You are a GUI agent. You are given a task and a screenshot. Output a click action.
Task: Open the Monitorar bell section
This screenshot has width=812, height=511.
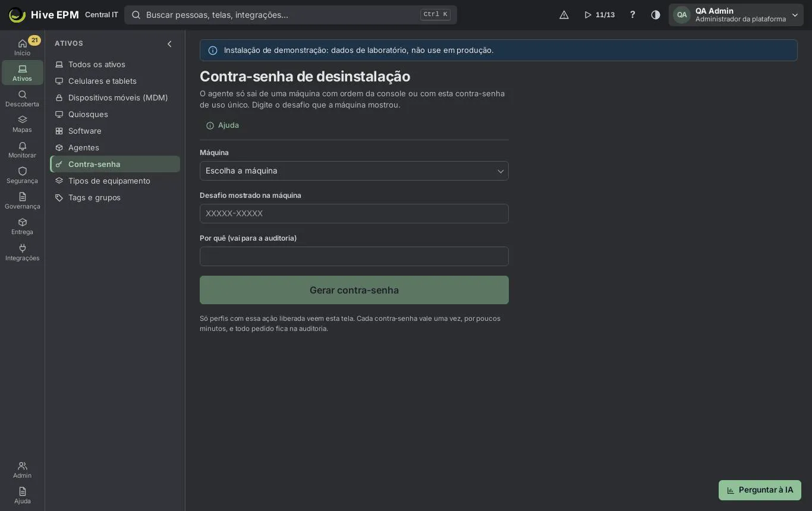tap(23, 149)
